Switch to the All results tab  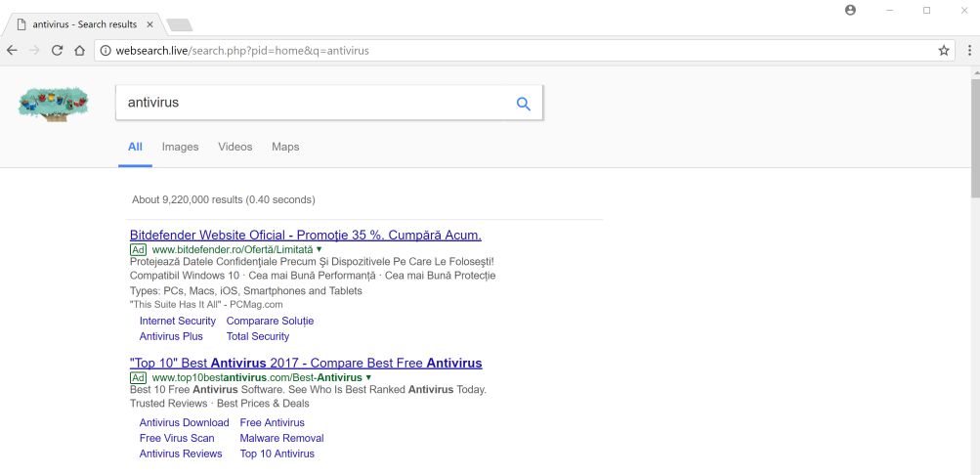coord(135,147)
